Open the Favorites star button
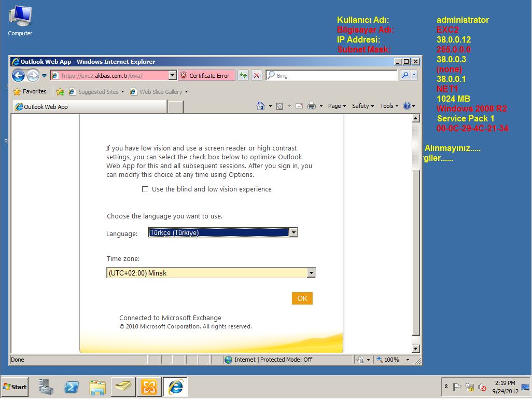This screenshot has width=532, height=399. tap(30, 92)
